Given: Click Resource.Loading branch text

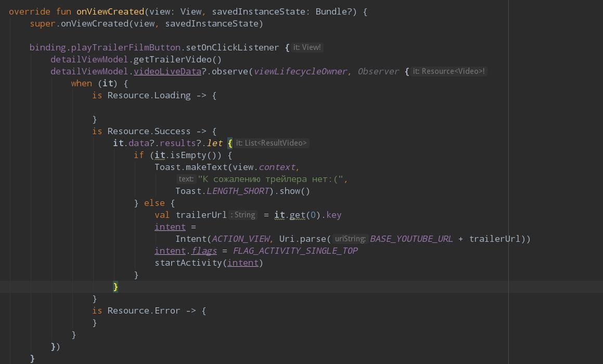Looking at the screenshot, I should [149, 95].
